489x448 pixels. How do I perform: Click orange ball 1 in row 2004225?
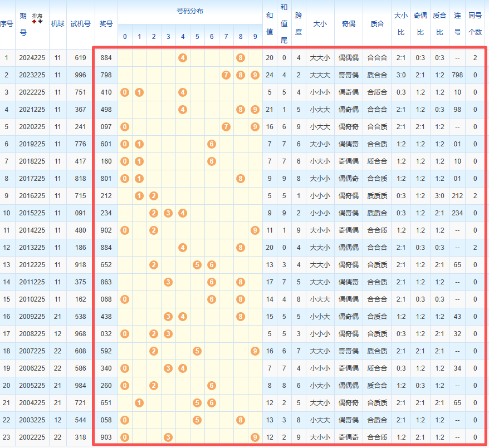point(139,403)
